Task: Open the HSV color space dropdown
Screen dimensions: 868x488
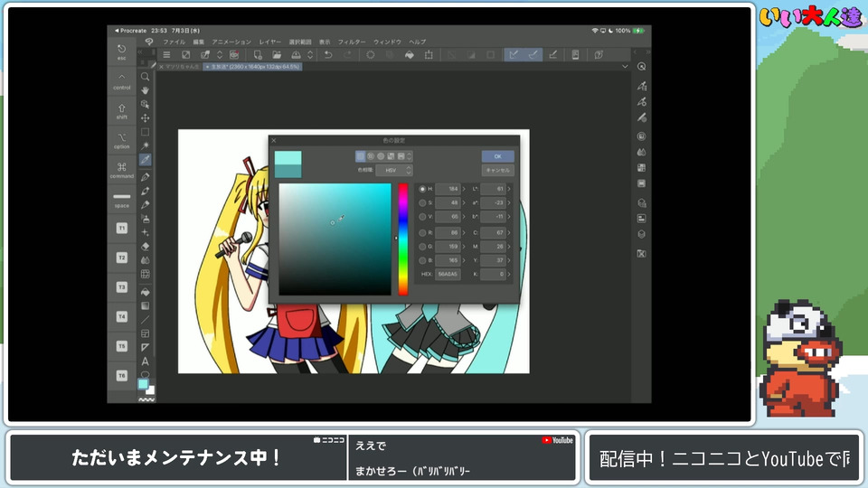Action: [x=393, y=170]
